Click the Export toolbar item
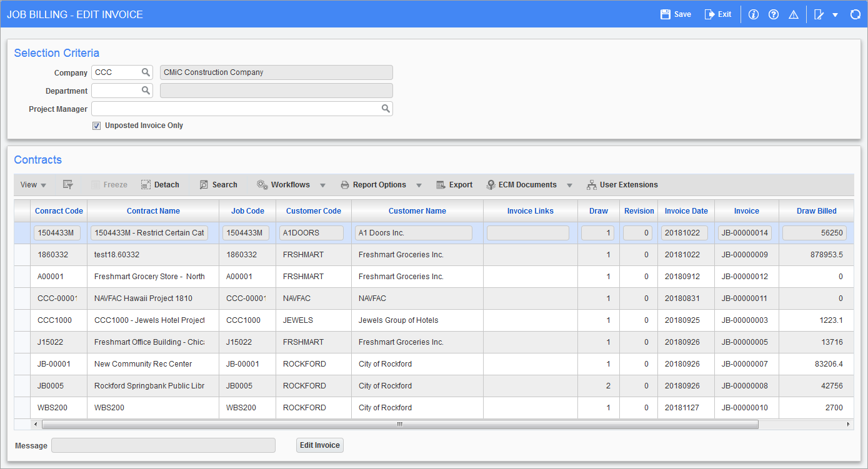Image resolution: width=868 pixels, height=469 pixels. [x=454, y=185]
